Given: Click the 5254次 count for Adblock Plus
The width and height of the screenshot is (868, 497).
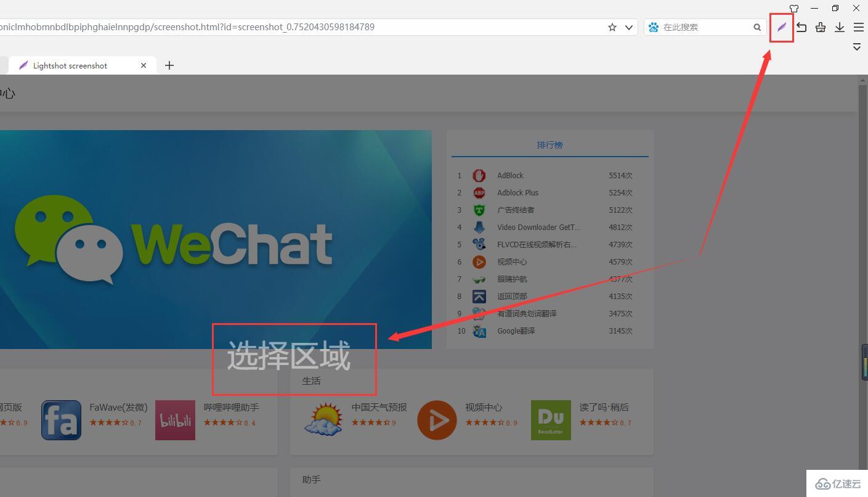Looking at the screenshot, I should (620, 193).
